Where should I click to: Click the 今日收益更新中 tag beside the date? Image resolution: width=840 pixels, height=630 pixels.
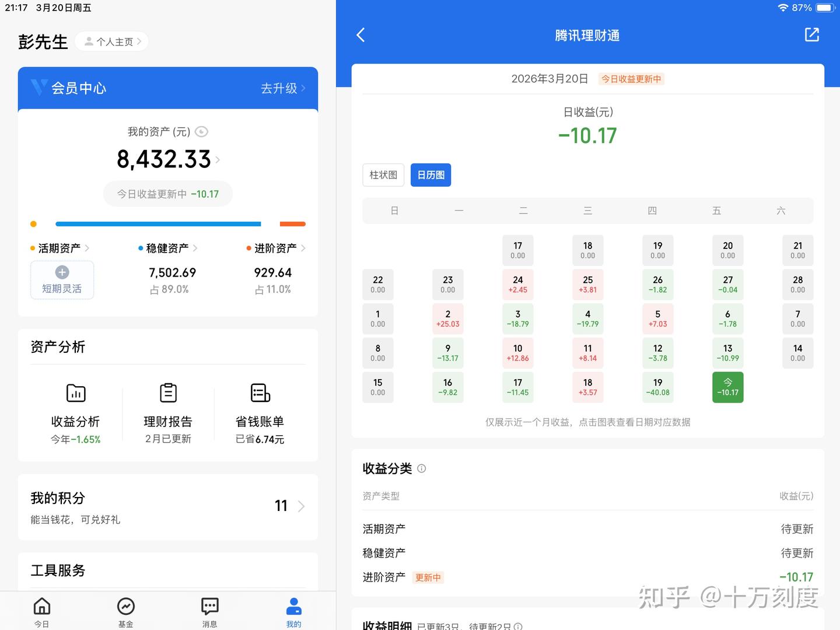tap(631, 79)
